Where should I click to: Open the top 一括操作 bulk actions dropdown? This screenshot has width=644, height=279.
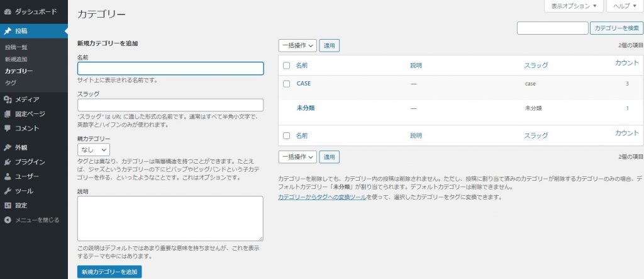297,46
